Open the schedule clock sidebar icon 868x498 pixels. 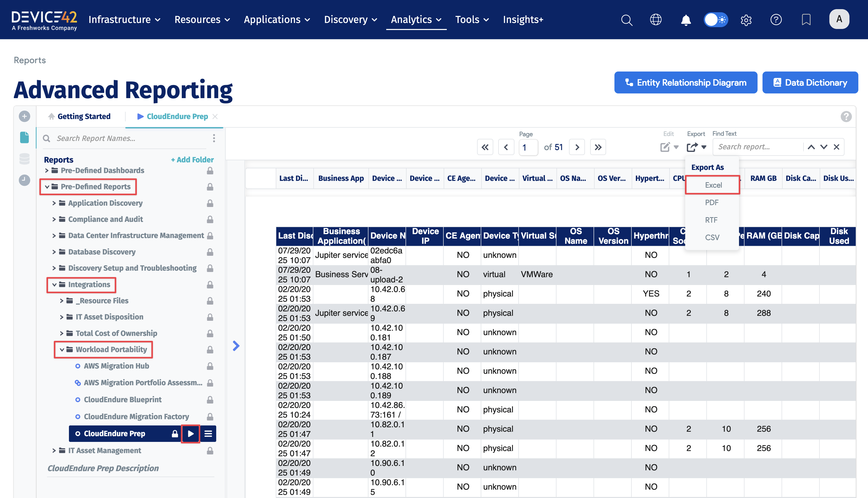[24, 180]
